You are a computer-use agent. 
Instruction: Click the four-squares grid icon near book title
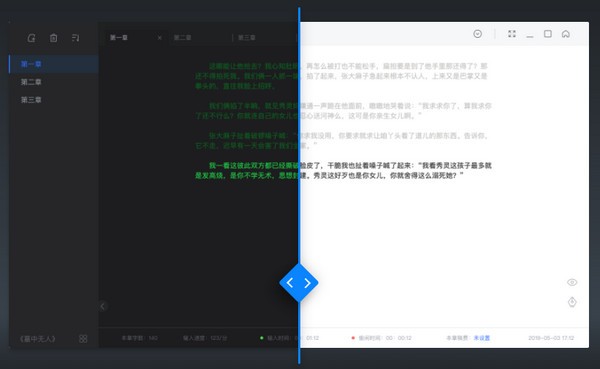(83, 339)
